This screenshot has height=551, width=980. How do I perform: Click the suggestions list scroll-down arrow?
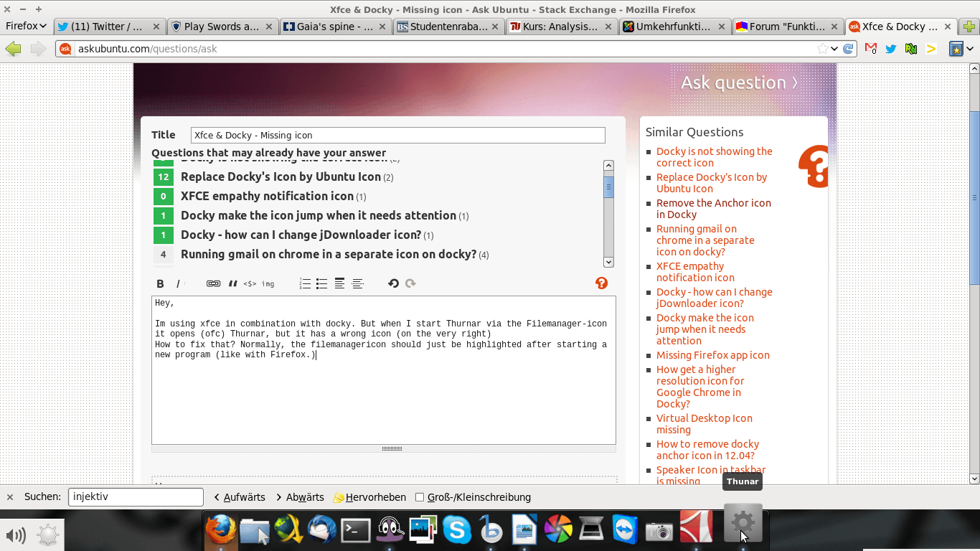pos(608,262)
